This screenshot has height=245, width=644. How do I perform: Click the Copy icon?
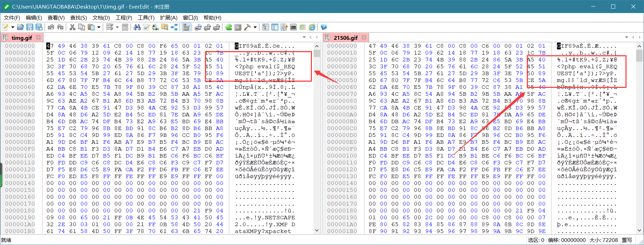point(82,27)
